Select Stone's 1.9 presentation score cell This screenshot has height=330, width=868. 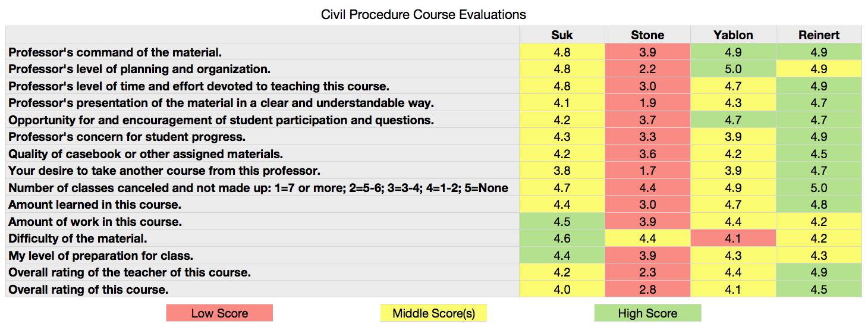[647, 103]
